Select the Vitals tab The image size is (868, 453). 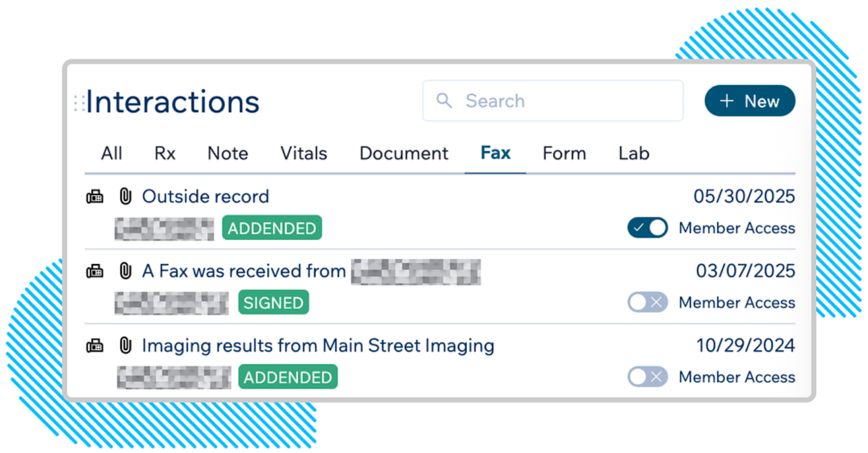pyautogui.click(x=303, y=154)
